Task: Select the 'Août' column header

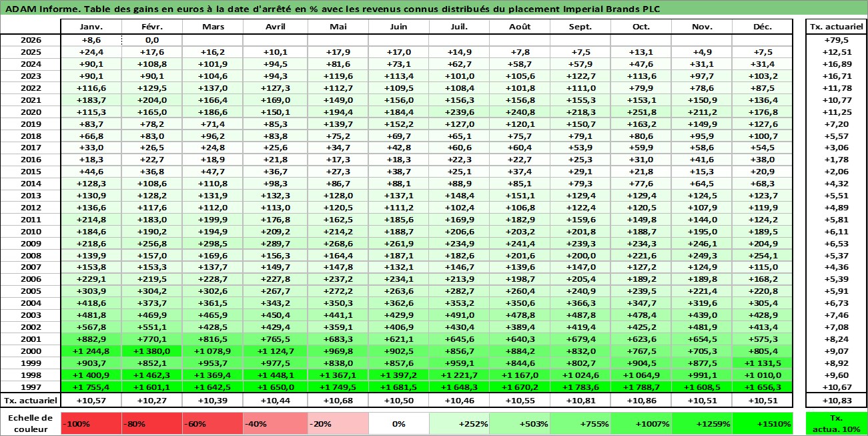Action: [x=520, y=27]
